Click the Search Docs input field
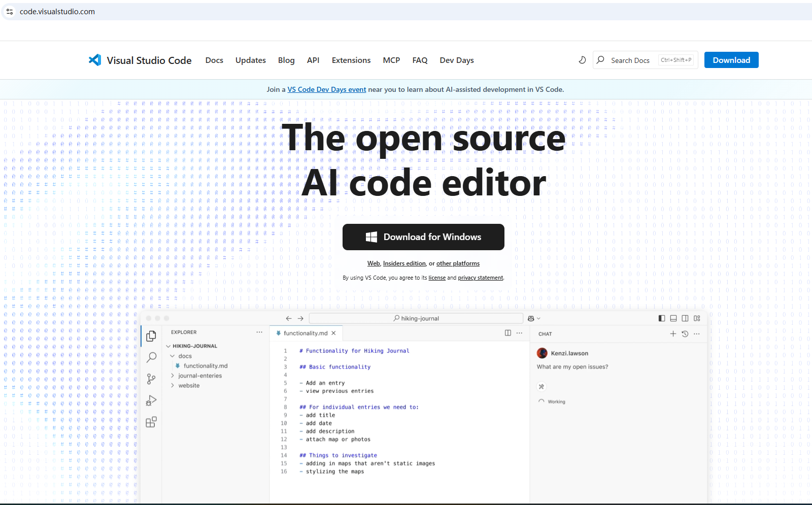 [x=646, y=60]
